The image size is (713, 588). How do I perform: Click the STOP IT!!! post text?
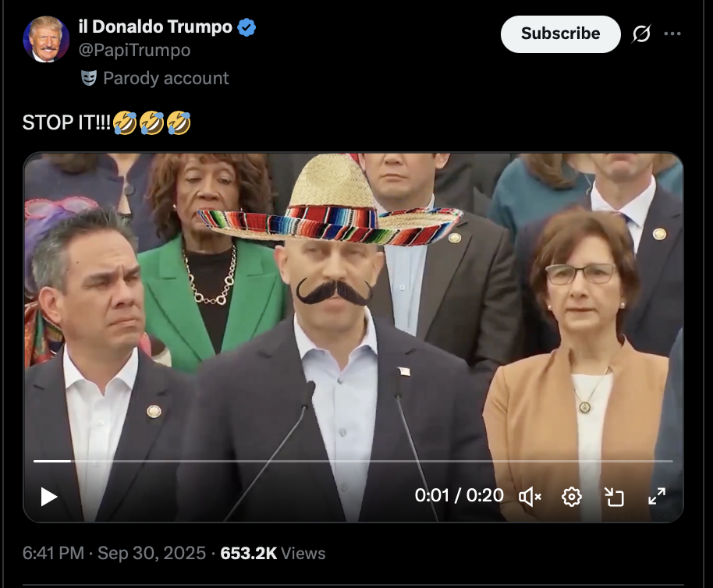pos(66,122)
